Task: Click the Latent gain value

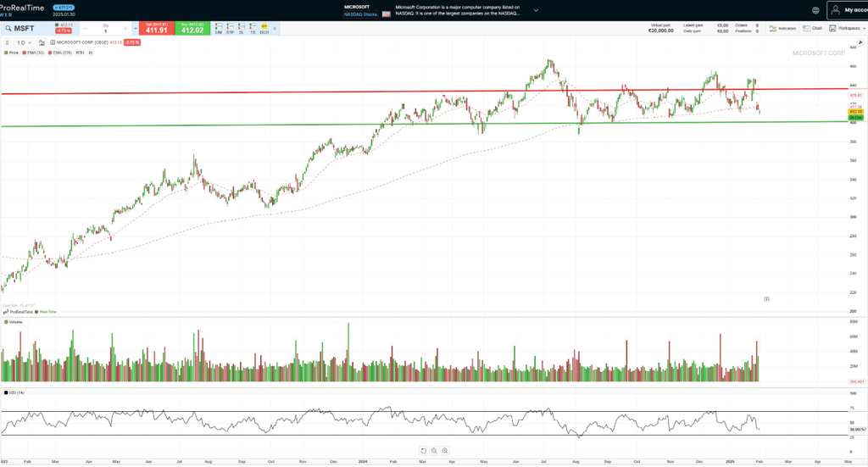Action: [722, 25]
